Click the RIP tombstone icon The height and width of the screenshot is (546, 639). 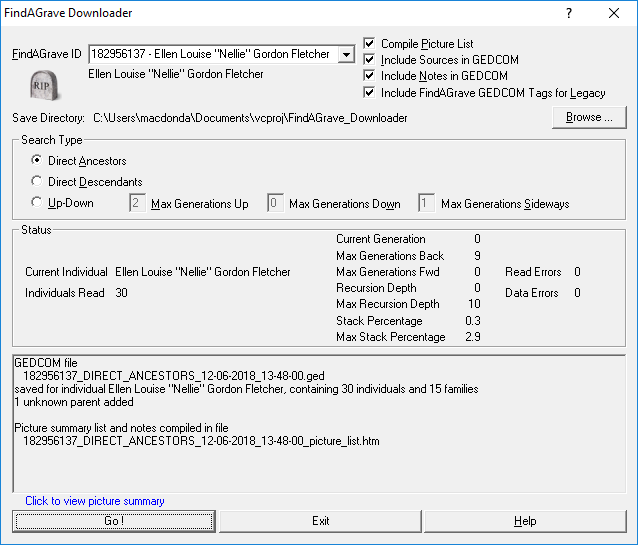click(45, 85)
